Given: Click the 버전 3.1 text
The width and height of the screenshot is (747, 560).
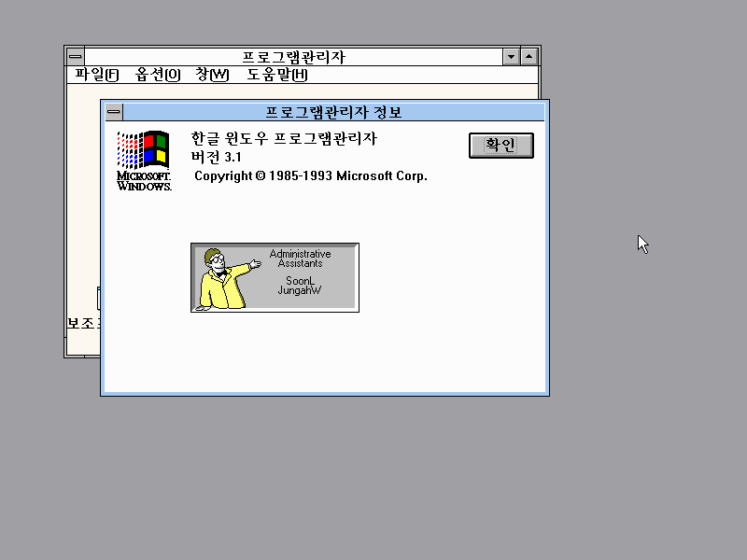Looking at the screenshot, I should click(x=217, y=157).
